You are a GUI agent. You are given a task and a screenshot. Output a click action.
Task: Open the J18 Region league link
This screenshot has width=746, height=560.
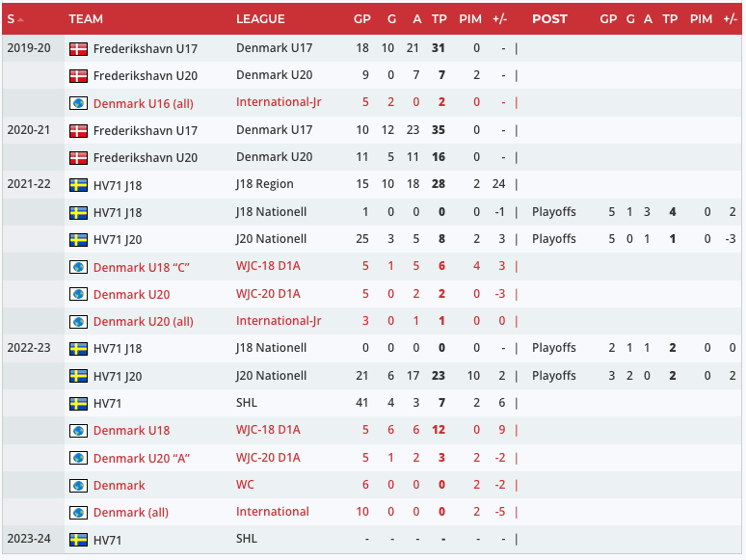265,184
